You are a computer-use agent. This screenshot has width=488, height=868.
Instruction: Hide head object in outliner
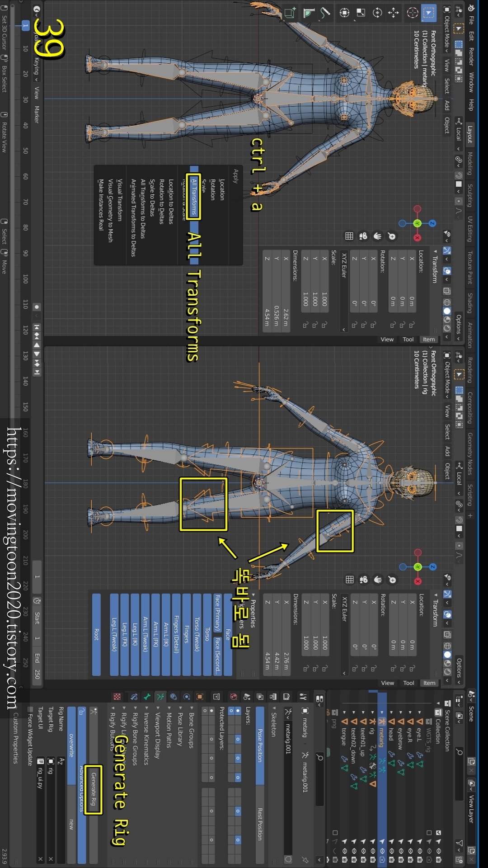tap(391, 850)
